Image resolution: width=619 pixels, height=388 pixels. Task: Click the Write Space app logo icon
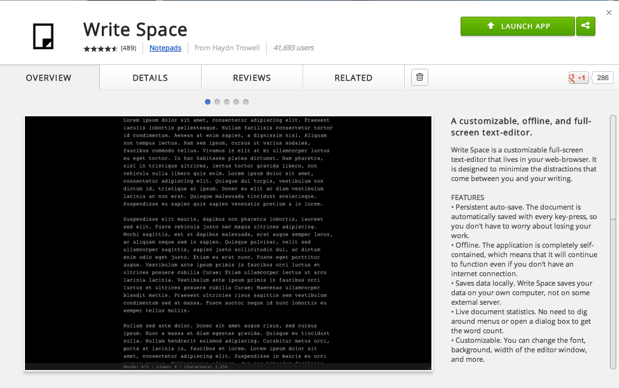[x=43, y=36]
